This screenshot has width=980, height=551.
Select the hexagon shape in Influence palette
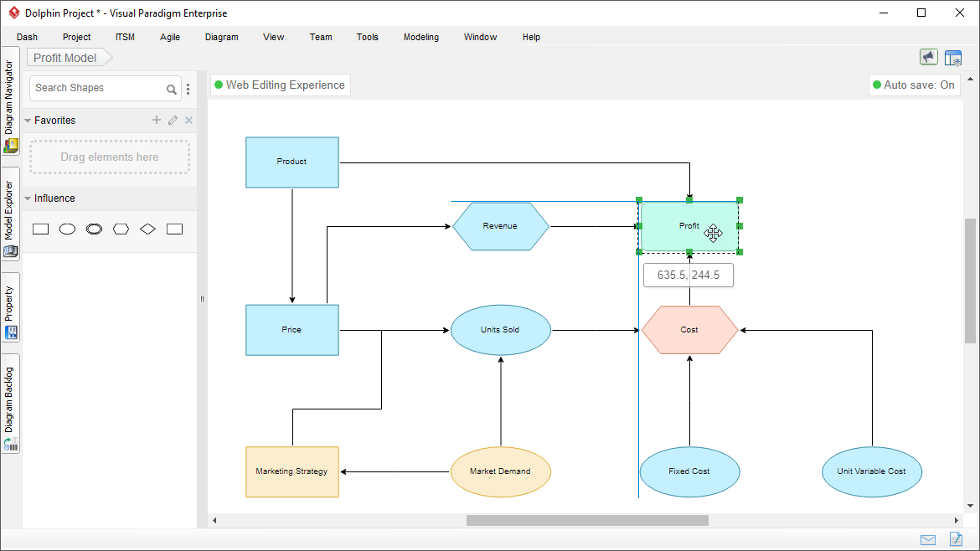tap(121, 229)
